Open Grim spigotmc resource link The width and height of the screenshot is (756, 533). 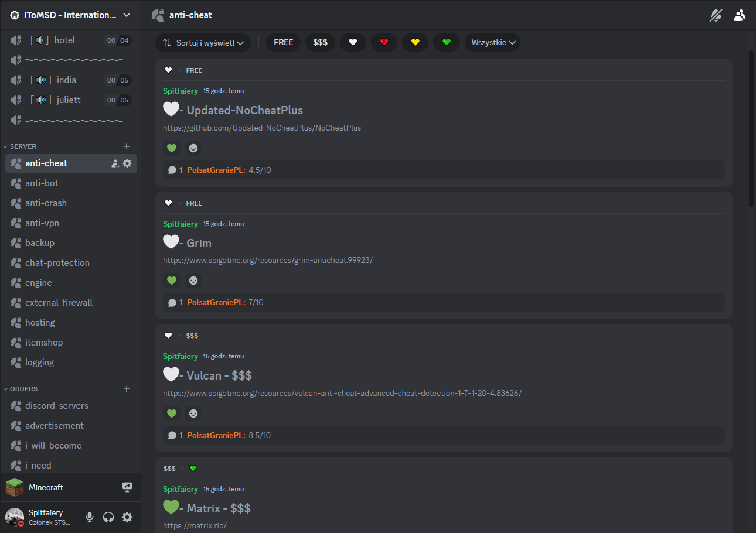point(268,260)
